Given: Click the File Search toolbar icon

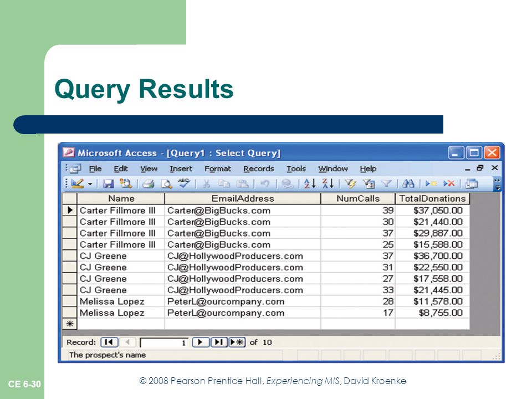Looking at the screenshot, I should pos(126,183).
